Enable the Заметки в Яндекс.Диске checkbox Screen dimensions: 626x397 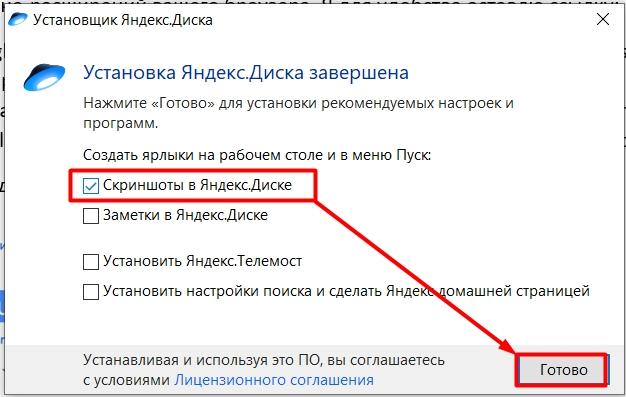click(91, 216)
